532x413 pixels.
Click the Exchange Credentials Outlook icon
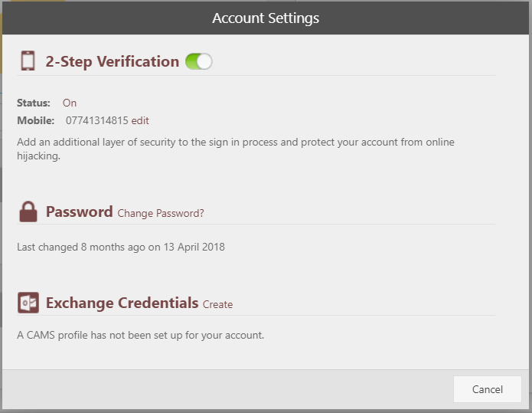click(x=28, y=303)
